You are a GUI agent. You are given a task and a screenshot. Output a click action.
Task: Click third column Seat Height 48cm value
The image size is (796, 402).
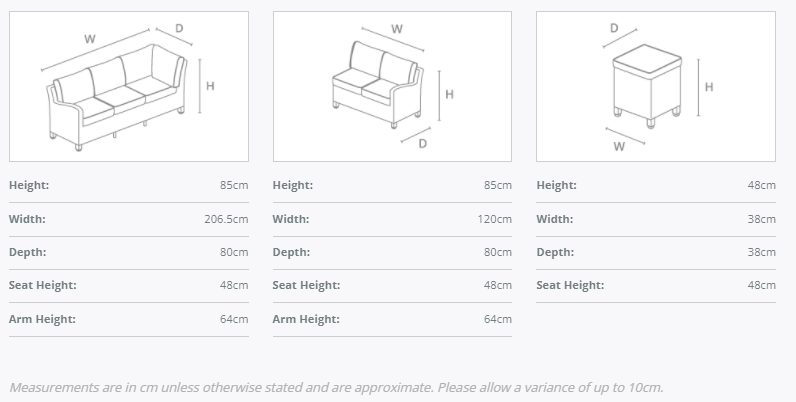click(761, 286)
